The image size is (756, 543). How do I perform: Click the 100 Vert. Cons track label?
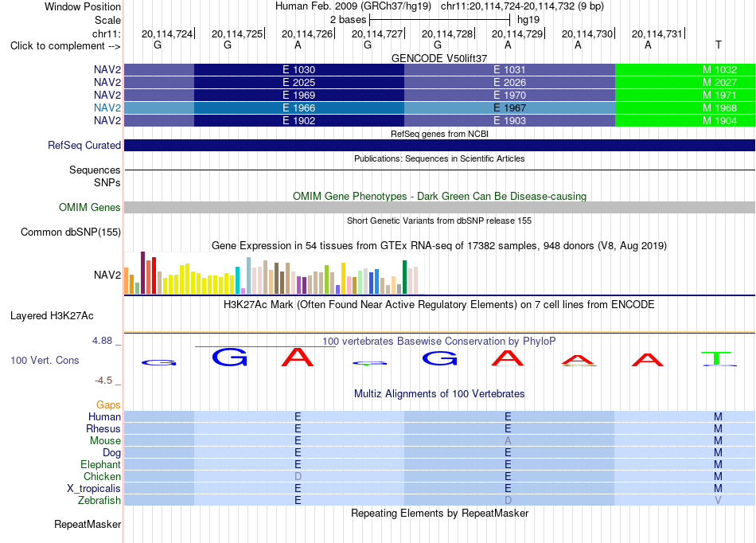click(45, 360)
